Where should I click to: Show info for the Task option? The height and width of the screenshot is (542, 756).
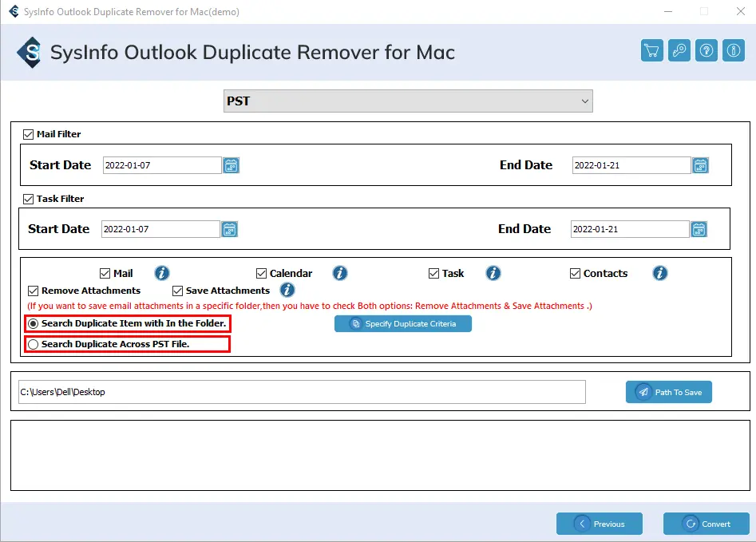click(x=493, y=273)
